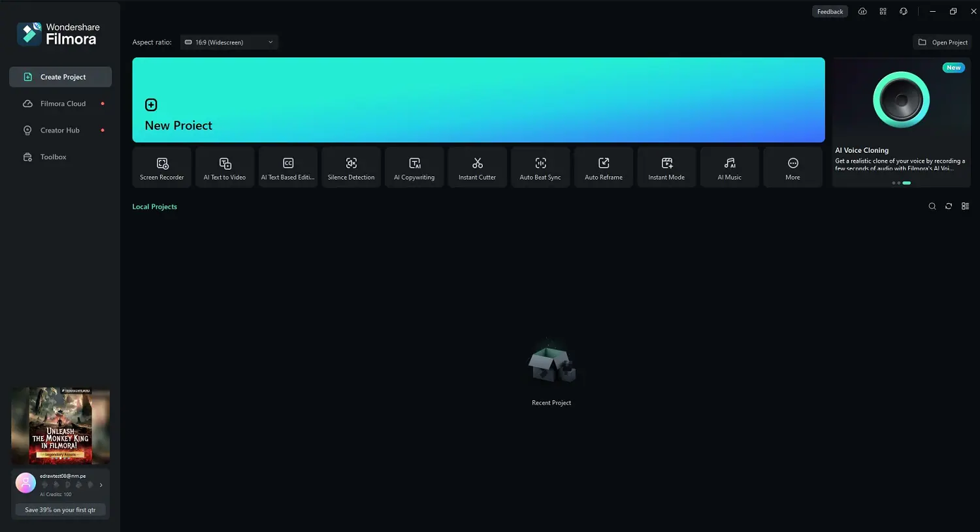Click the Open Project button
The width and height of the screenshot is (980, 532).
coord(942,42)
